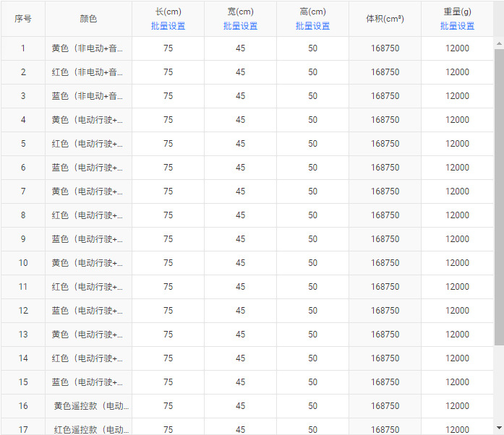Click the scrollbar down arrow
504x435 pixels.
point(499,428)
